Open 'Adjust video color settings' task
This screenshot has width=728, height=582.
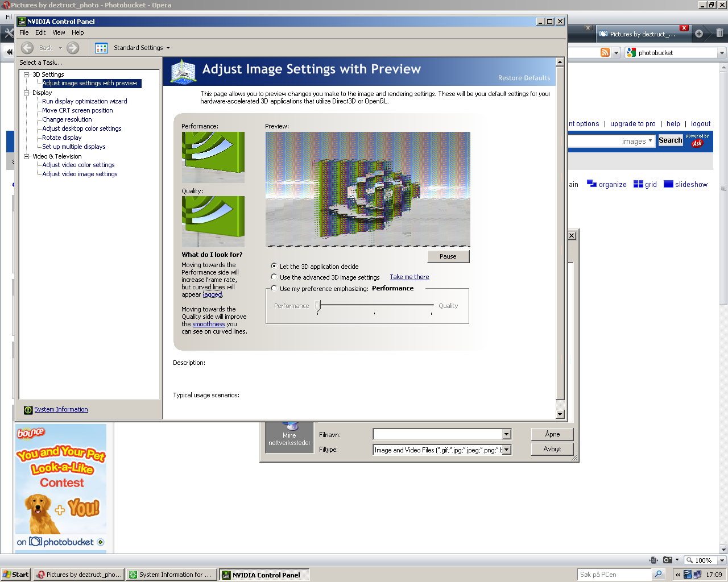pos(78,165)
